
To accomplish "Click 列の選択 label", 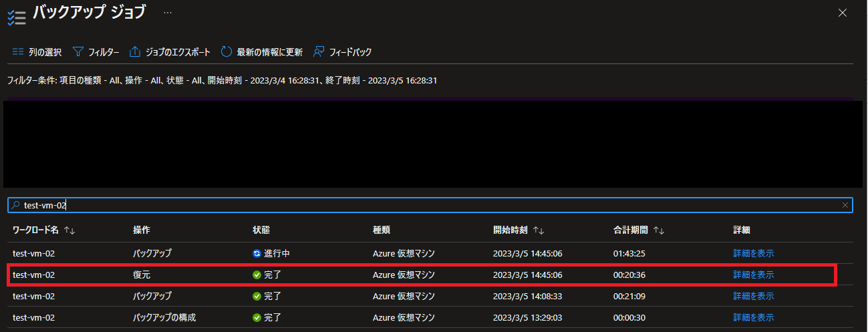I will (x=45, y=51).
